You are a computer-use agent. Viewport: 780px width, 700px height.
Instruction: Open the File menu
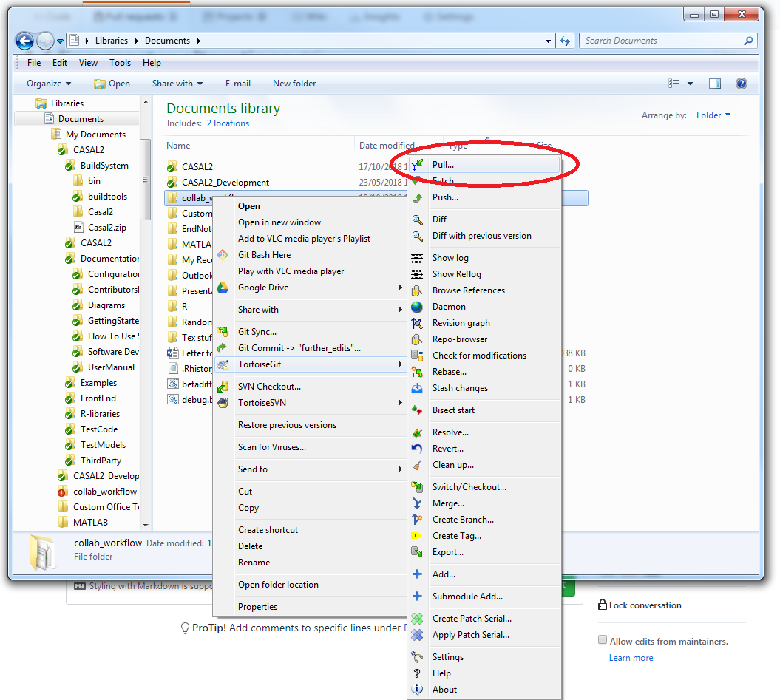(34, 63)
